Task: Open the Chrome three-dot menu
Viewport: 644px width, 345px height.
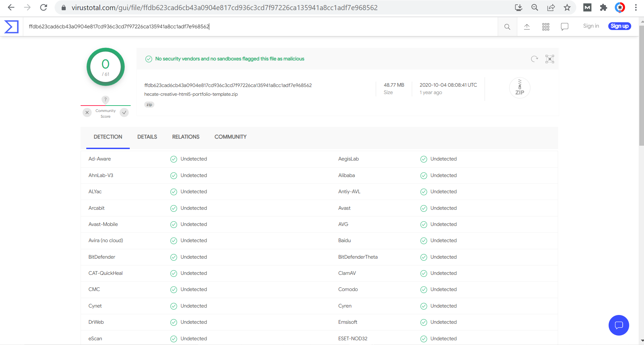Action: point(636,7)
